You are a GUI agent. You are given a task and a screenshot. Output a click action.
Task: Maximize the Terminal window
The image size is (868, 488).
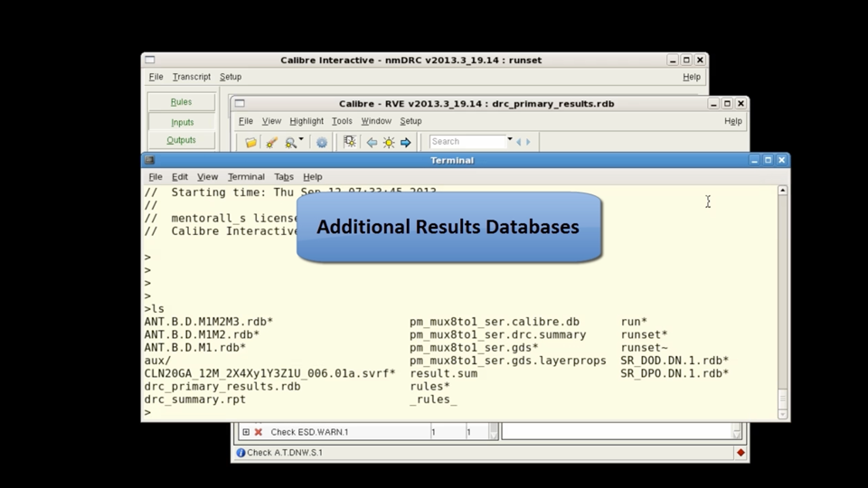point(768,160)
